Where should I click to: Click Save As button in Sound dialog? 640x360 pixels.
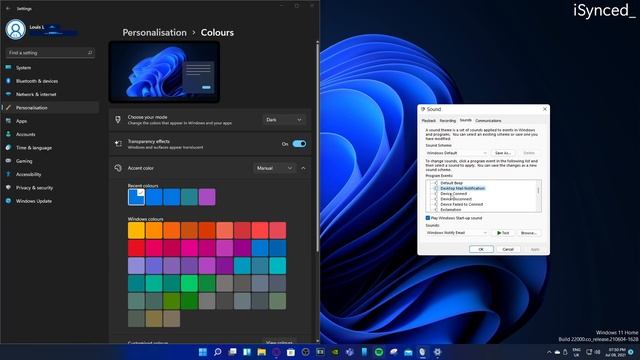point(503,153)
